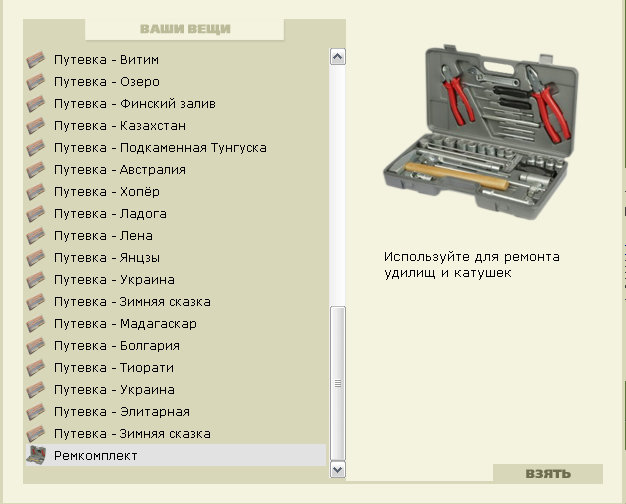Click the toolbox icon next to Ремкомплект

pos(36,455)
